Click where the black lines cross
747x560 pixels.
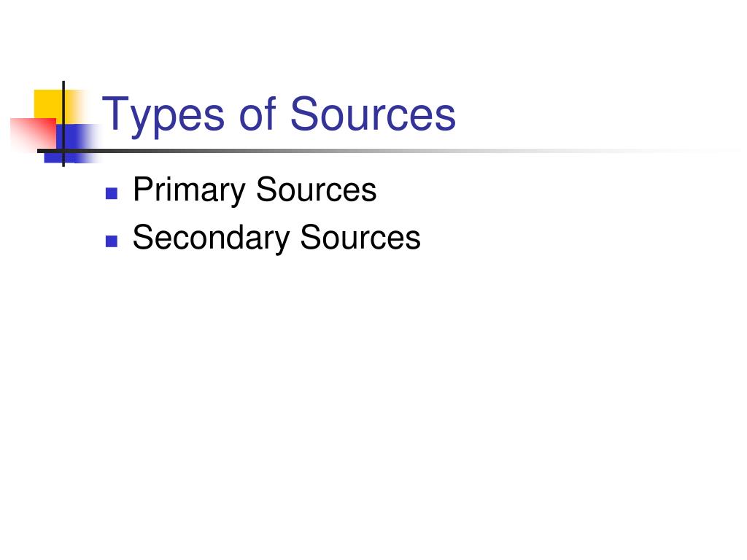click(x=63, y=151)
